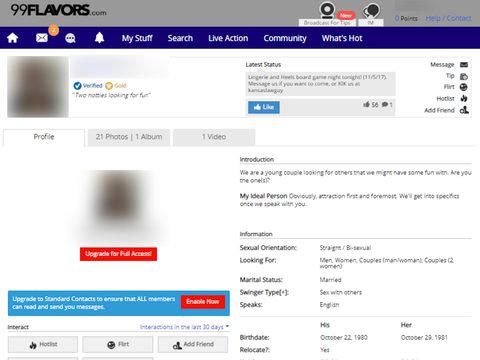Click the 'Married' marital status value
Image resolution: width=480 pixels, height=360 pixels.
[x=330, y=280]
